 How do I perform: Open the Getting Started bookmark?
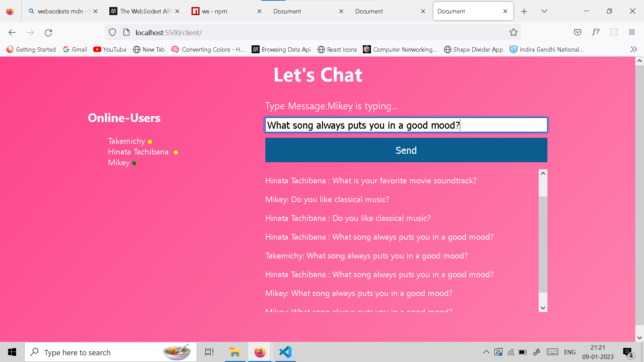coord(31,49)
